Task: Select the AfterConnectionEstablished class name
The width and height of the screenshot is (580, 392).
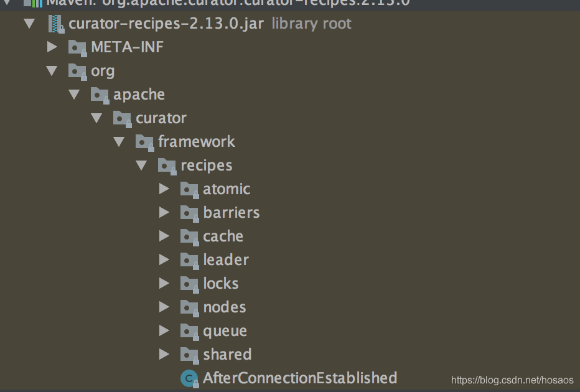Action: coord(299,378)
